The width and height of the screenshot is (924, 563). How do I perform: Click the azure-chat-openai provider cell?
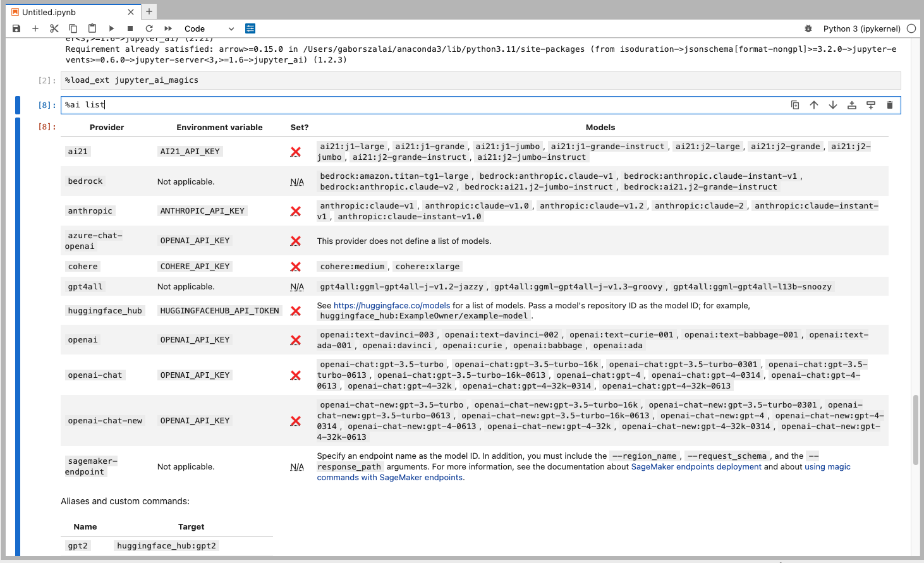click(x=94, y=241)
